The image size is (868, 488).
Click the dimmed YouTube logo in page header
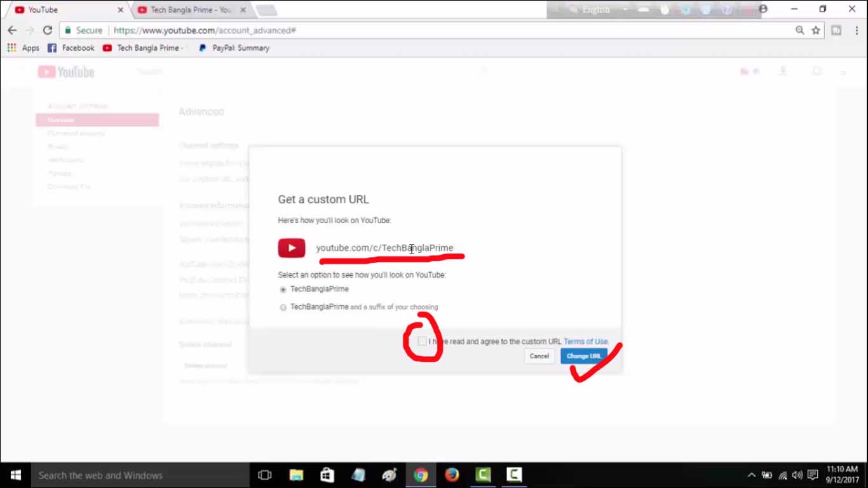tap(66, 72)
